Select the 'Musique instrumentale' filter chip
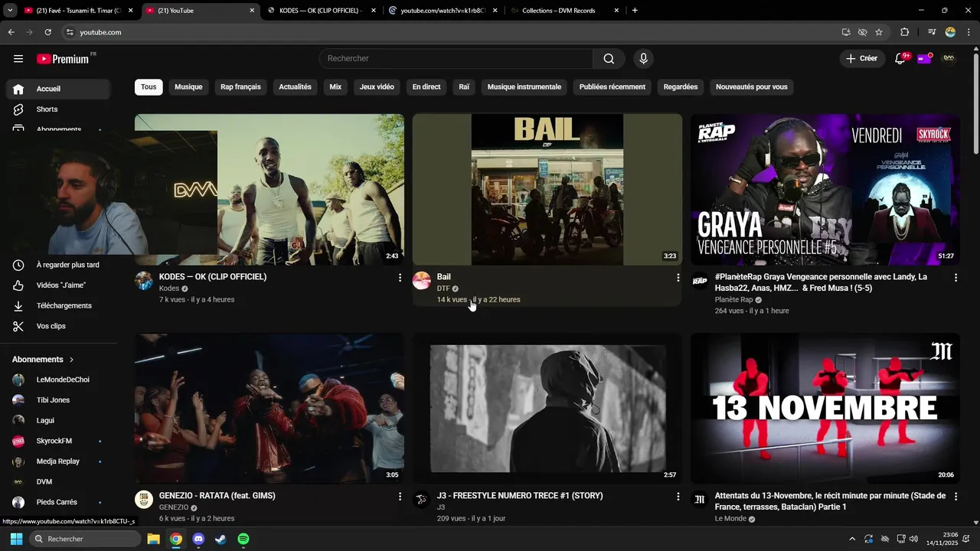The image size is (980, 551). point(524,87)
